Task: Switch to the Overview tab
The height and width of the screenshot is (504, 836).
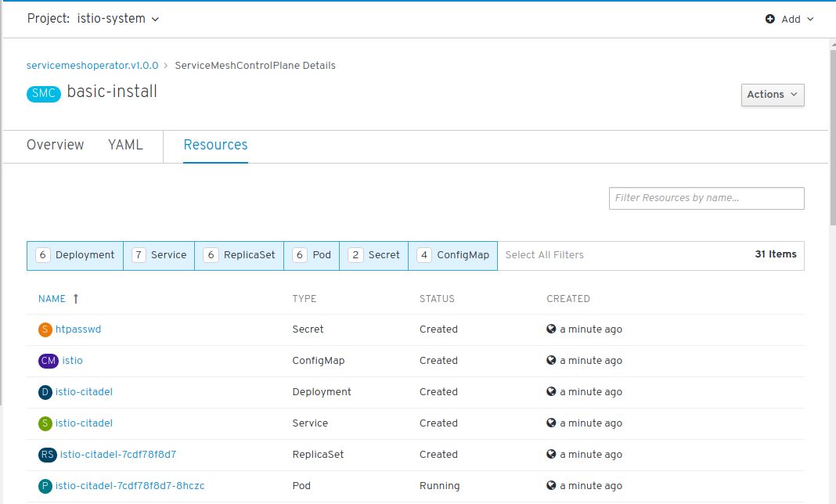Action: 56,145
